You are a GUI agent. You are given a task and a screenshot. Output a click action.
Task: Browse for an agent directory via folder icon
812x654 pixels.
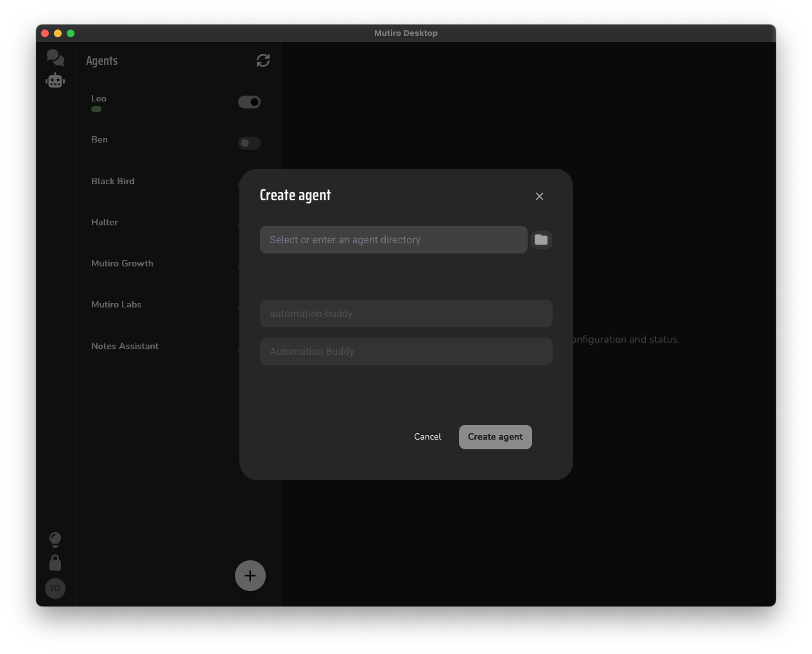pyautogui.click(x=541, y=239)
